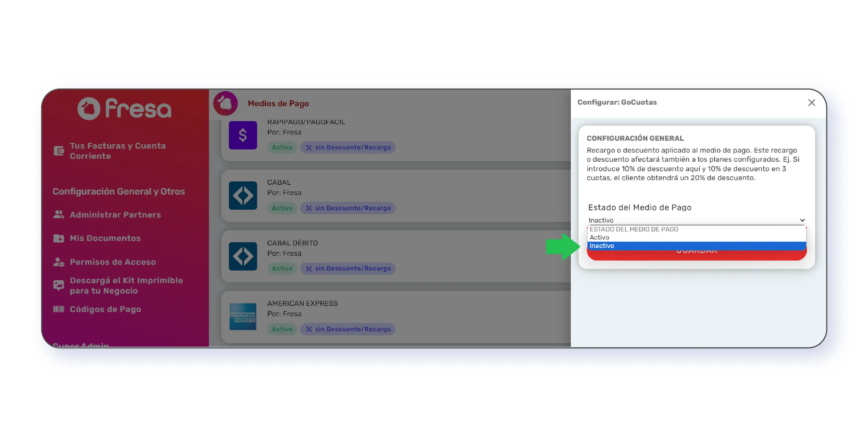Click the Permisos de Acceso user-gear icon
868x437 pixels.
pos(59,262)
